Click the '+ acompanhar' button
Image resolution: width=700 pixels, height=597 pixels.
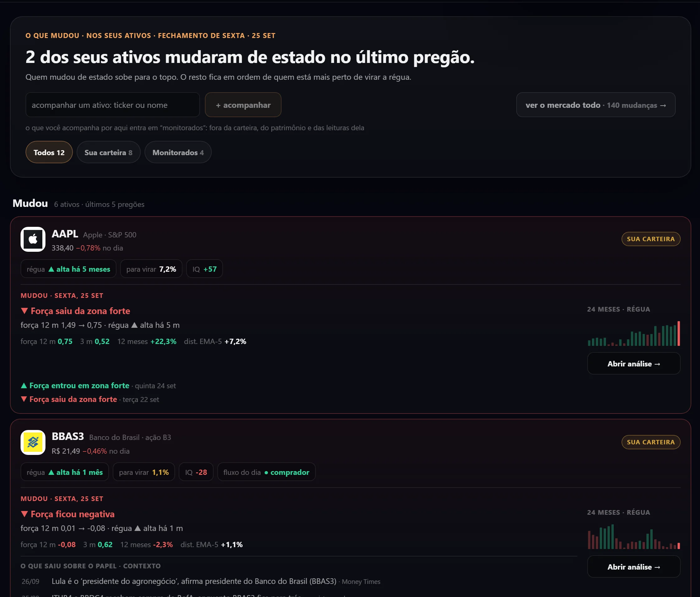pos(243,105)
